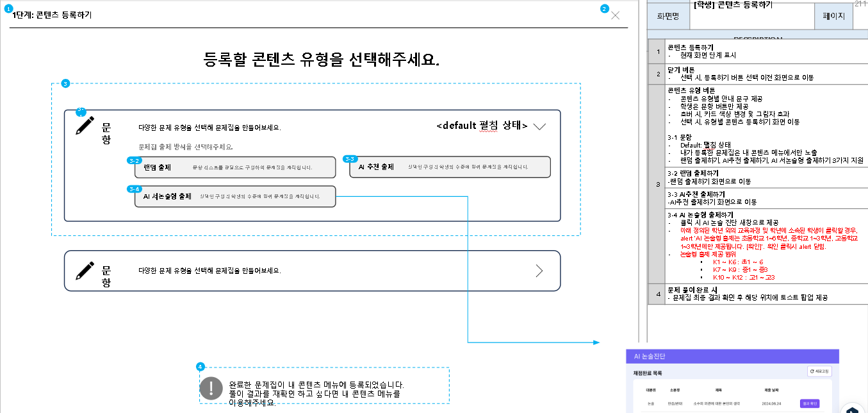
Task: Click the blue annotation marker numbered 3
Action: [x=65, y=83]
